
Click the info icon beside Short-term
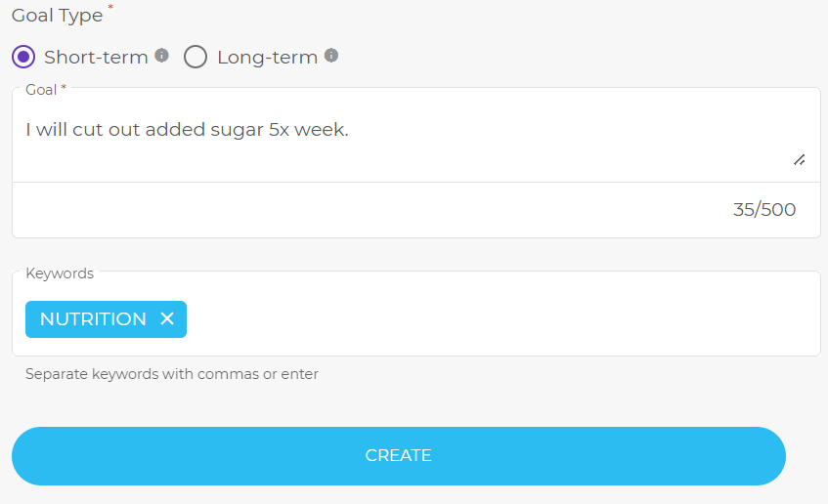162,56
